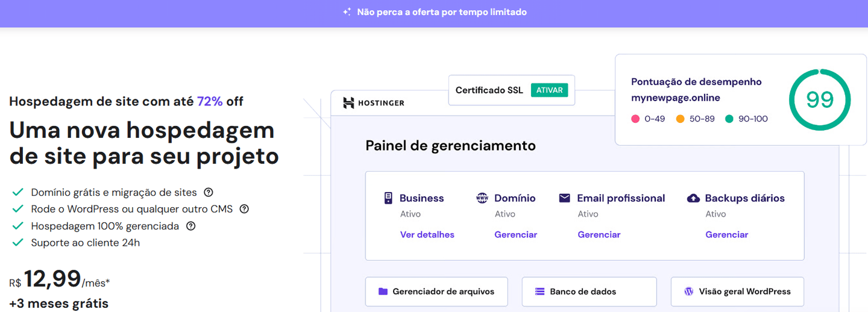Click the Ativo status under Business
The image size is (868, 312).
click(410, 214)
